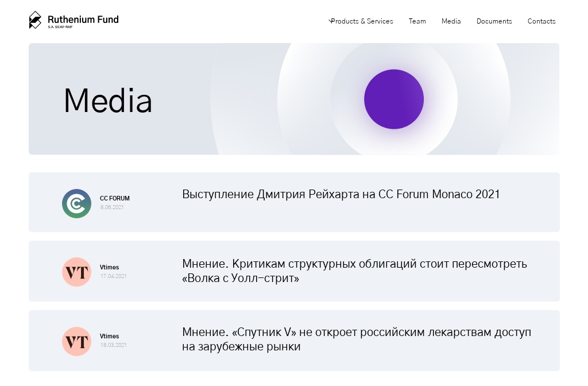Click the VT icon next to 17.04.2021 article
This screenshot has height=386, width=588.
coord(76,272)
